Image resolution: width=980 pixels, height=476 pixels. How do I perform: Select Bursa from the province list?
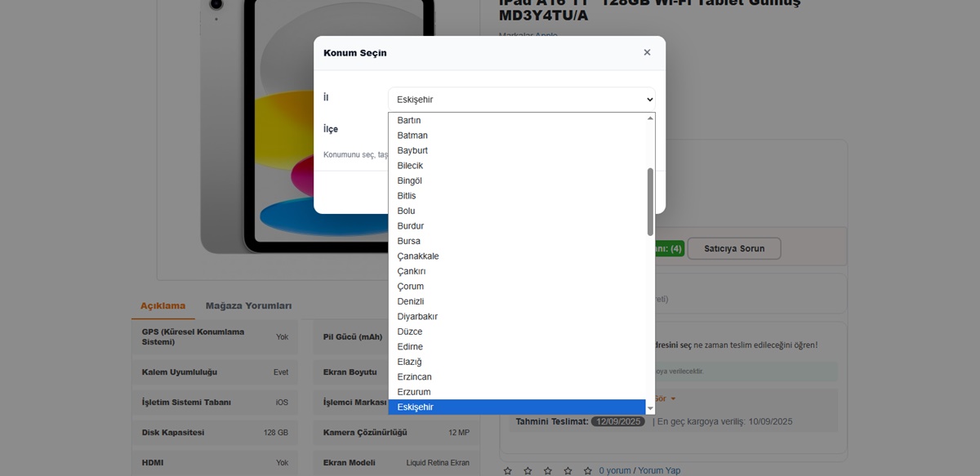point(409,241)
